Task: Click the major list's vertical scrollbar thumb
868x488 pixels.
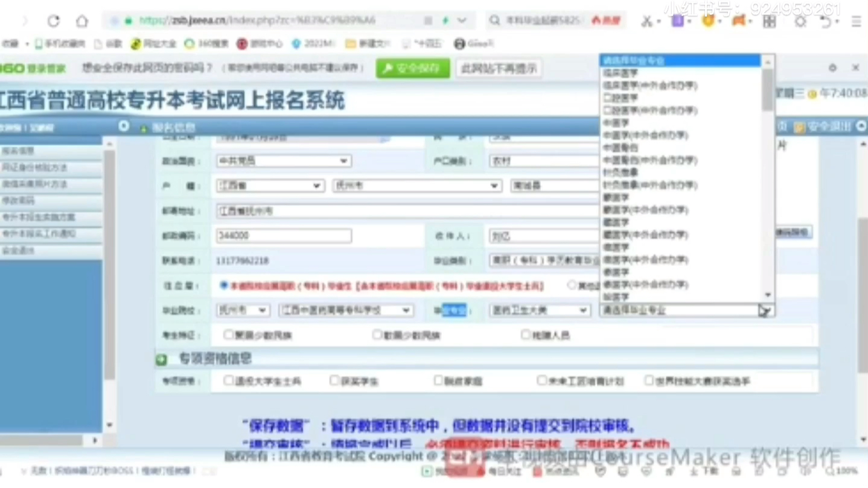Action: pyautogui.click(x=768, y=90)
